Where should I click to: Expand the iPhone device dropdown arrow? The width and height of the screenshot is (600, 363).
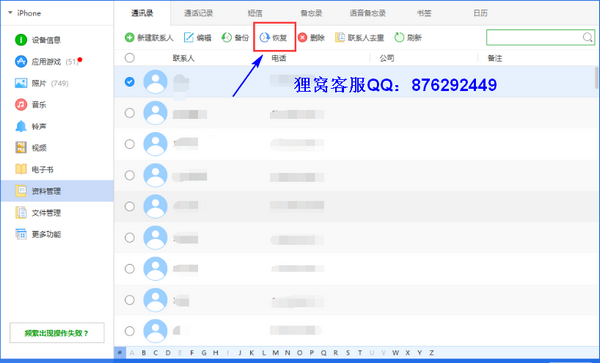click(x=10, y=13)
